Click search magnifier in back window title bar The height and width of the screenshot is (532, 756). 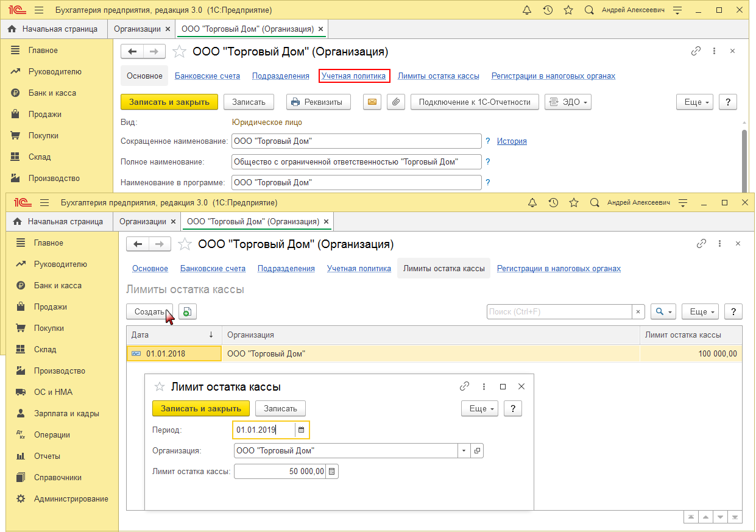coord(588,10)
